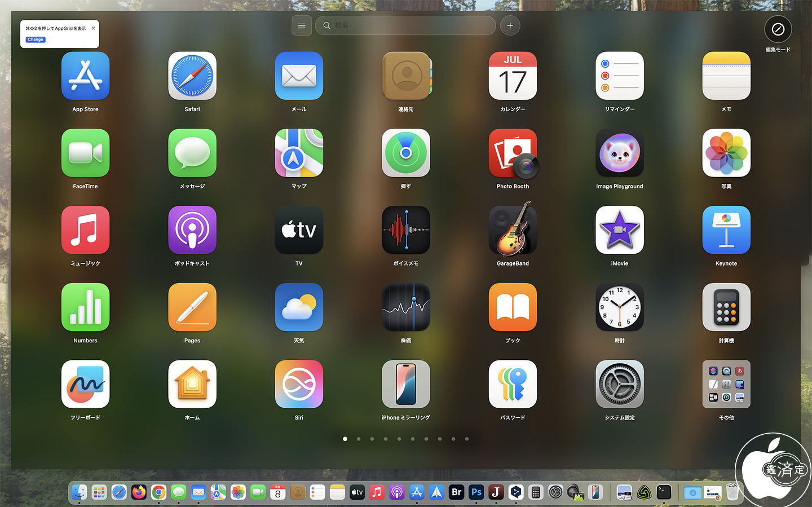Open the list menu button beside search
This screenshot has height=507, width=812.
[302, 25]
